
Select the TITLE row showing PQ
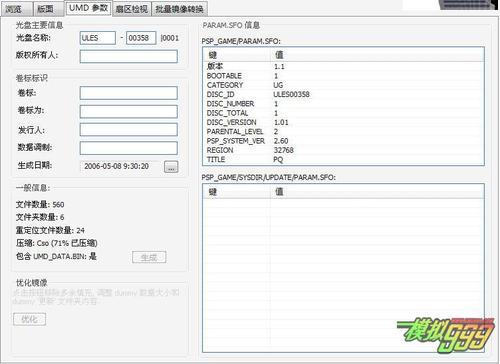(343, 159)
